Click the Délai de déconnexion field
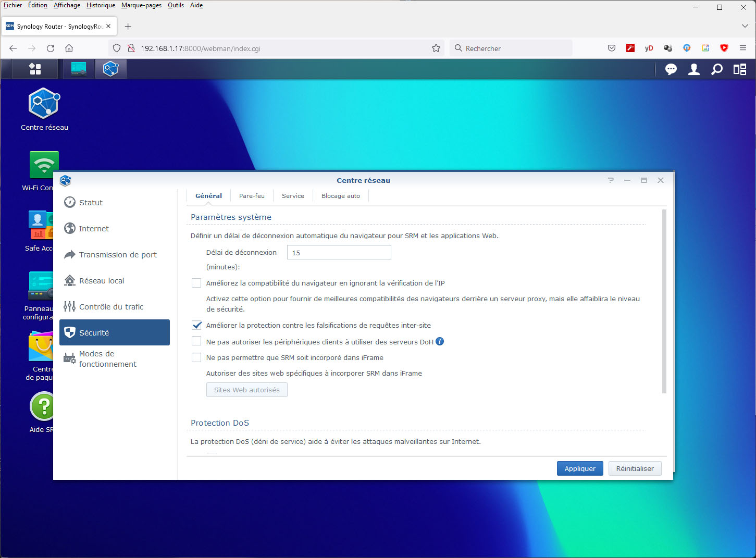This screenshot has width=756, height=558. 339,253
